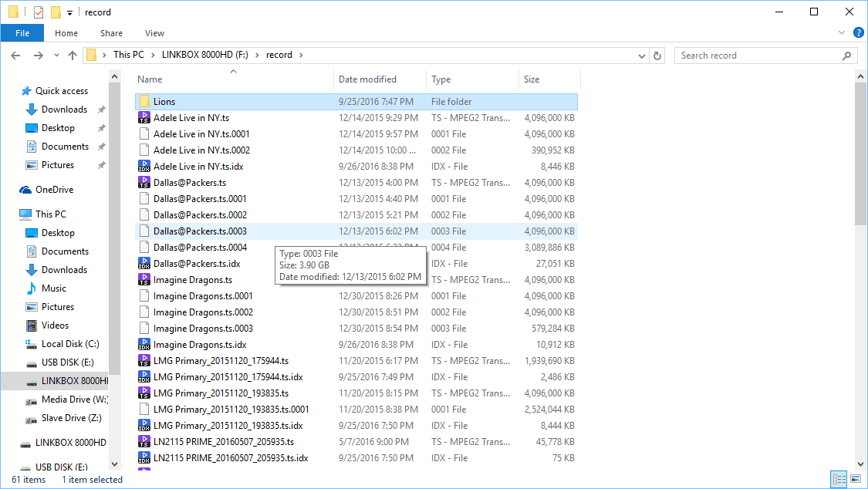Select the Lions folder icon
Viewport: 868px width, 489px height.
pyautogui.click(x=144, y=102)
